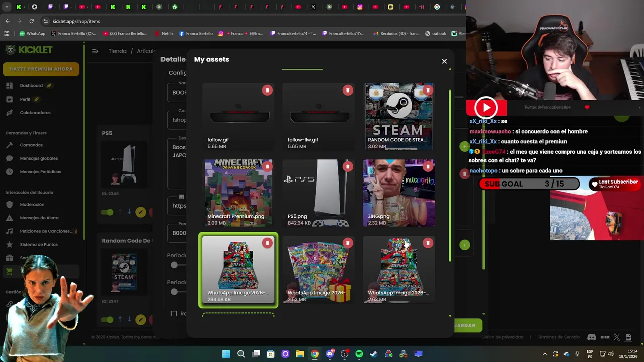
Task: Collapse the sidebar with hamburger icon
Action: tap(95, 51)
